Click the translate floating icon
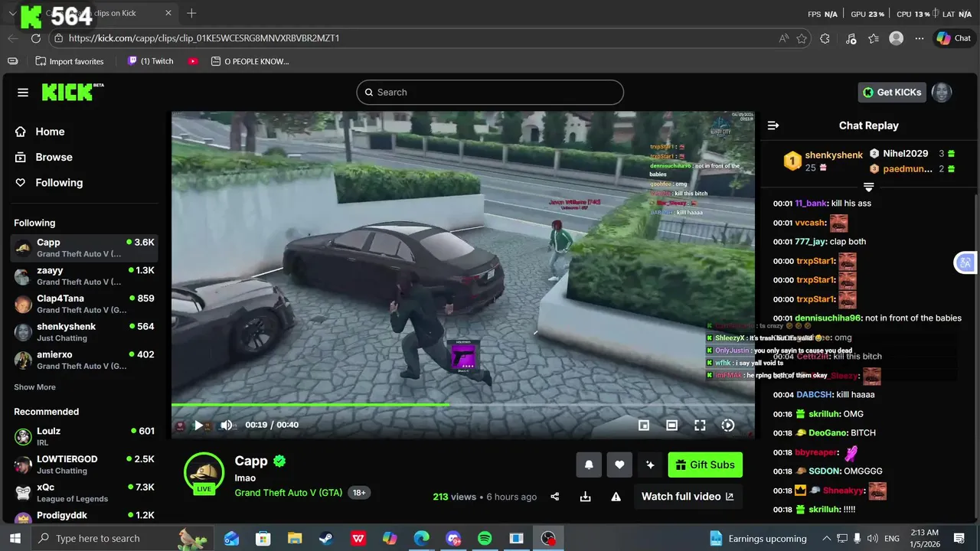The height and width of the screenshot is (551, 980). click(965, 262)
